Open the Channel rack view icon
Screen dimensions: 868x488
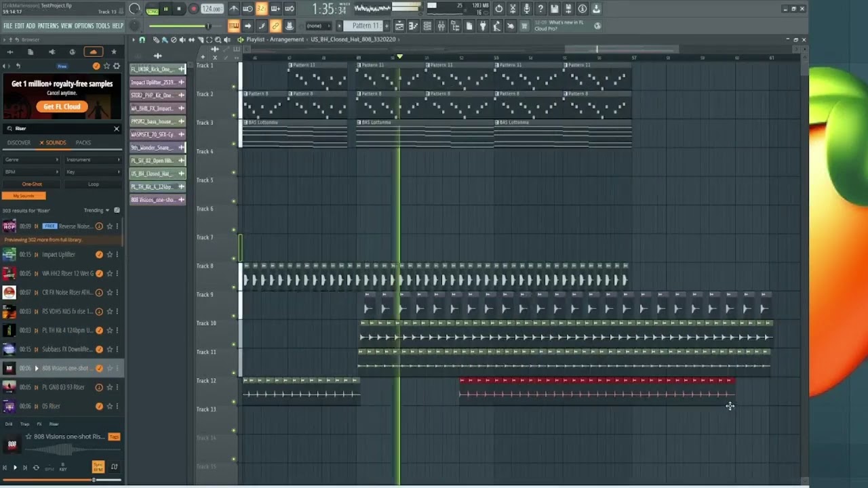[x=427, y=26]
